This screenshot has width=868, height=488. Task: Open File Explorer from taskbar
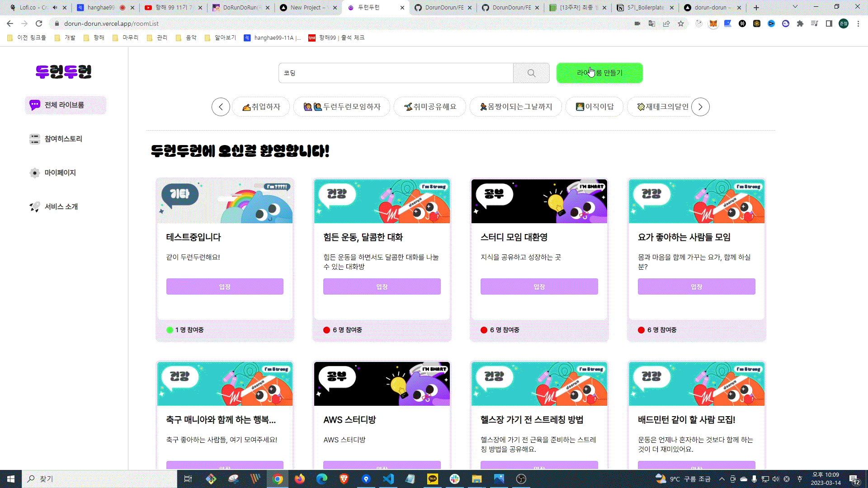[476, 479]
